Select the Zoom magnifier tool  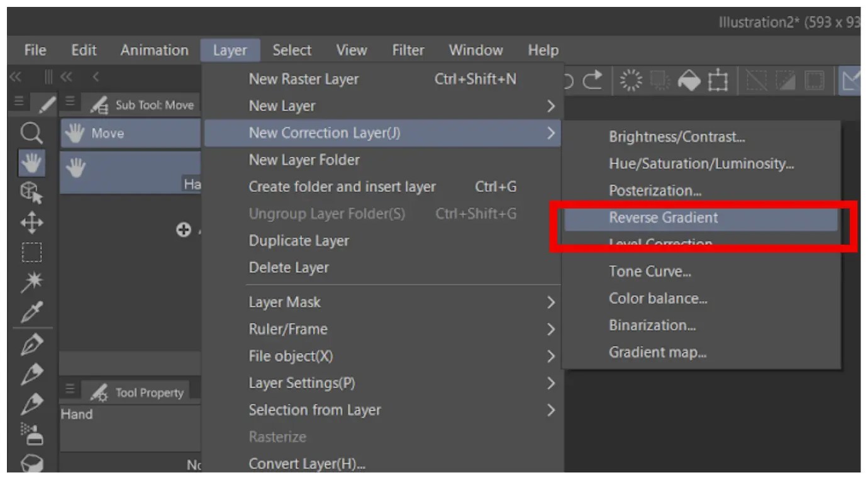[x=31, y=132]
